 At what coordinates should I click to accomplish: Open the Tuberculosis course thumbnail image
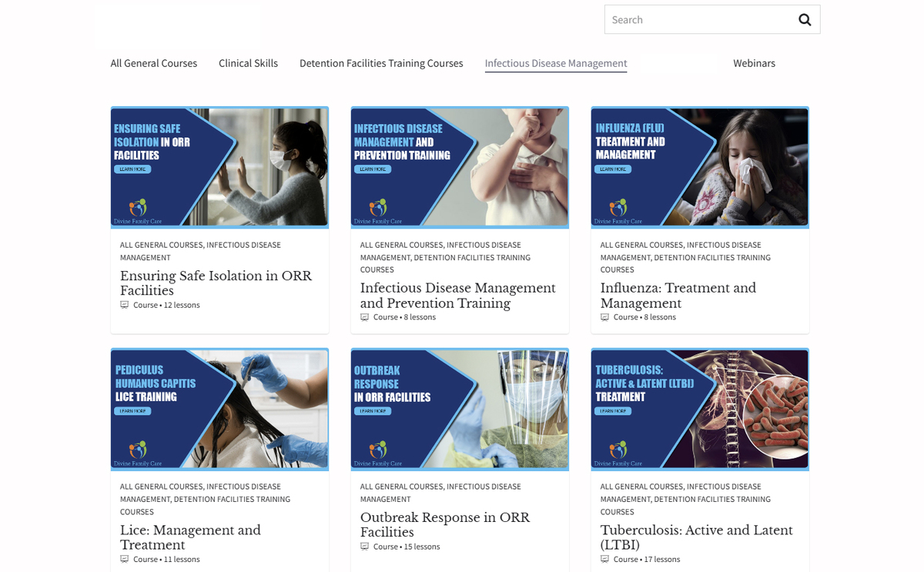700,409
